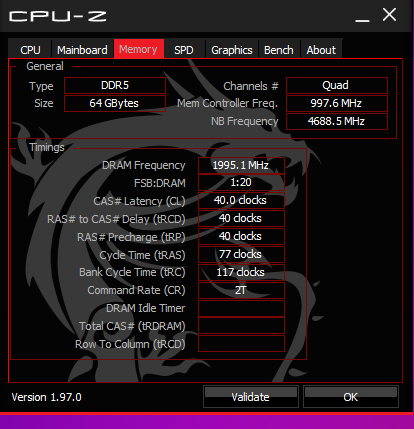414x429 pixels.
Task: Select the FSB:DRAM ratio field
Action: tap(241, 183)
